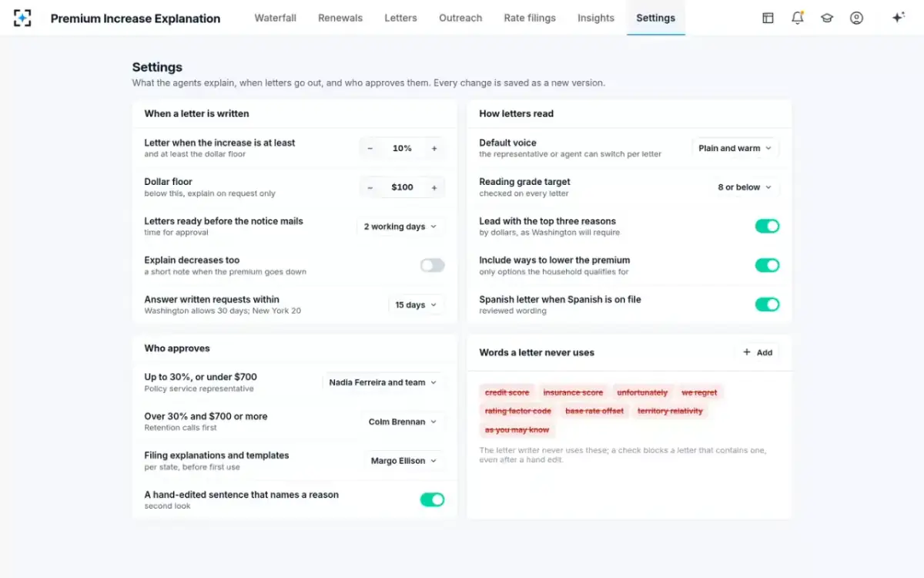Image resolution: width=924 pixels, height=578 pixels.
Task: Increase the dollar floor value
Action: click(x=434, y=187)
